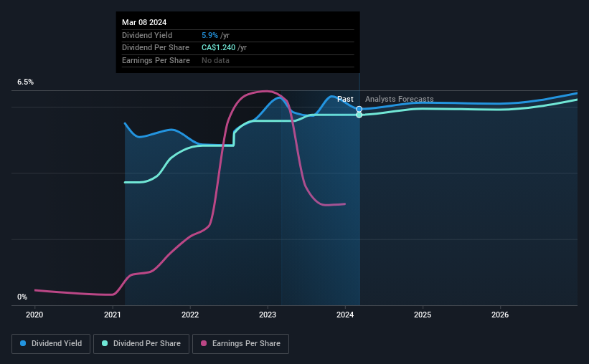Click the CA$1.240 dividend per share value

tap(219, 48)
